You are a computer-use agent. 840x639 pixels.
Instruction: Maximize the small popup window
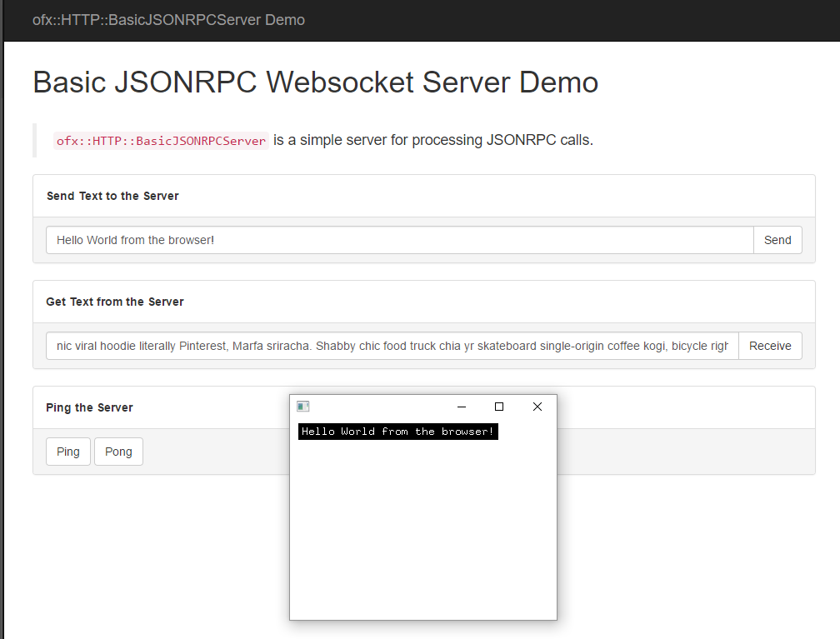pyautogui.click(x=499, y=407)
